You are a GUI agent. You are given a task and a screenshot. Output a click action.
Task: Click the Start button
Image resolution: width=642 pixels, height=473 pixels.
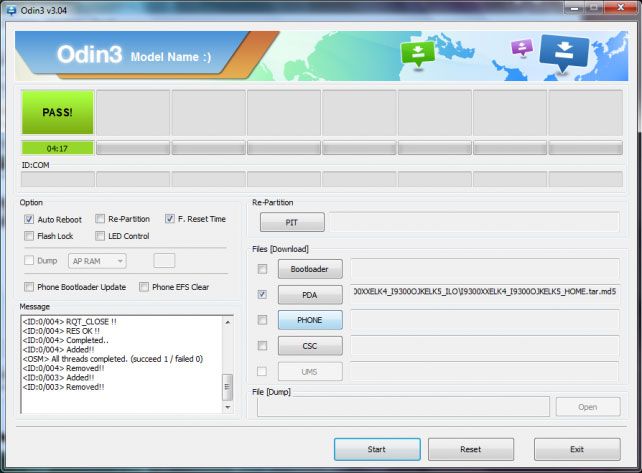(377, 449)
